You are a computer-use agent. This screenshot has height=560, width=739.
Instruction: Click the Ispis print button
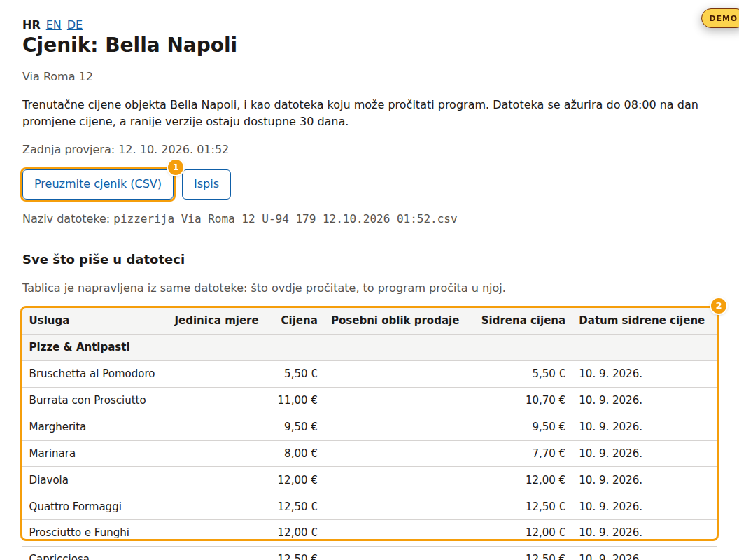[206, 184]
